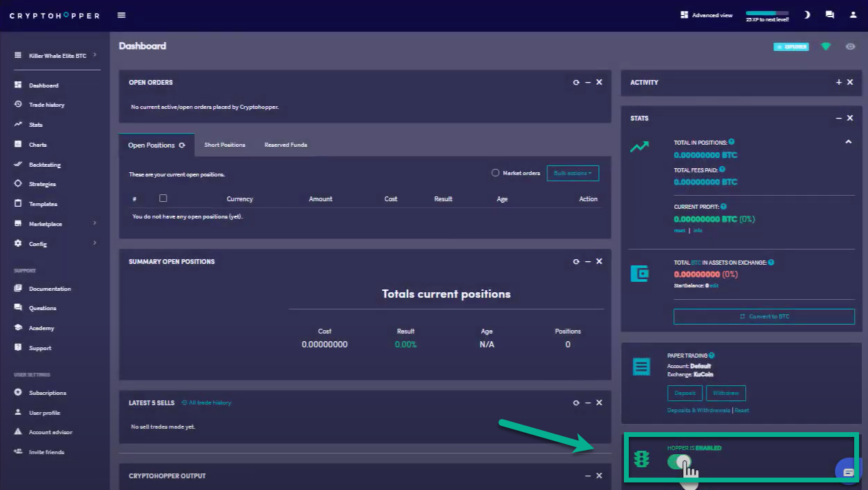Screen dimensions: 868x490
Task: Collapse the Stats details chevron
Action: click(x=848, y=142)
